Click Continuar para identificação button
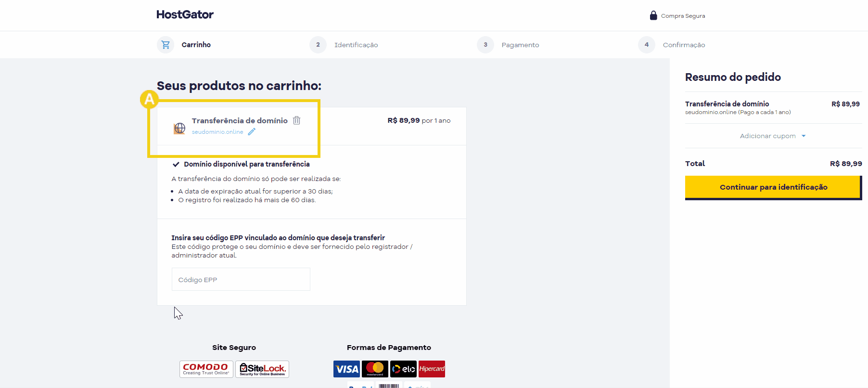 click(x=773, y=187)
